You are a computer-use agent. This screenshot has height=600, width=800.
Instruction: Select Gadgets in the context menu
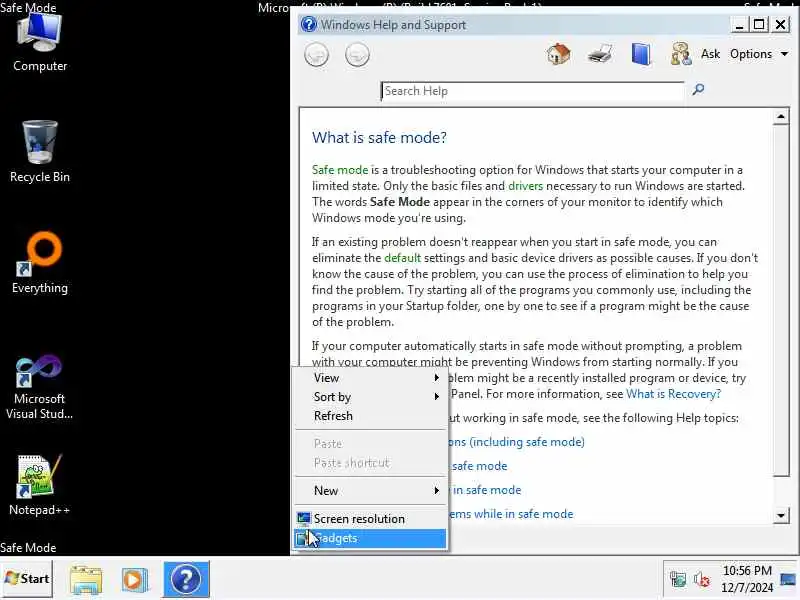pyautogui.click(x=370, y=538)
